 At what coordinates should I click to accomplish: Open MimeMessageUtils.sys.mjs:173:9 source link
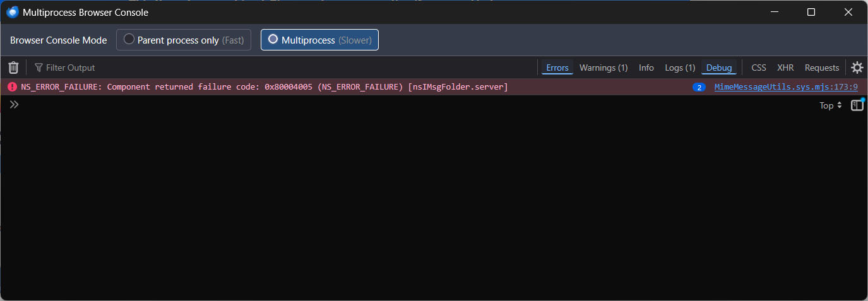point(786,87)
